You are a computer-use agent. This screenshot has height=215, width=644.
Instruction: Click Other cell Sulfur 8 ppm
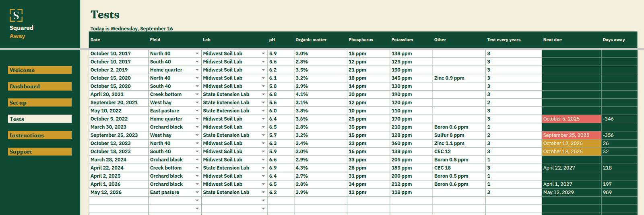(x=459, y=135)
